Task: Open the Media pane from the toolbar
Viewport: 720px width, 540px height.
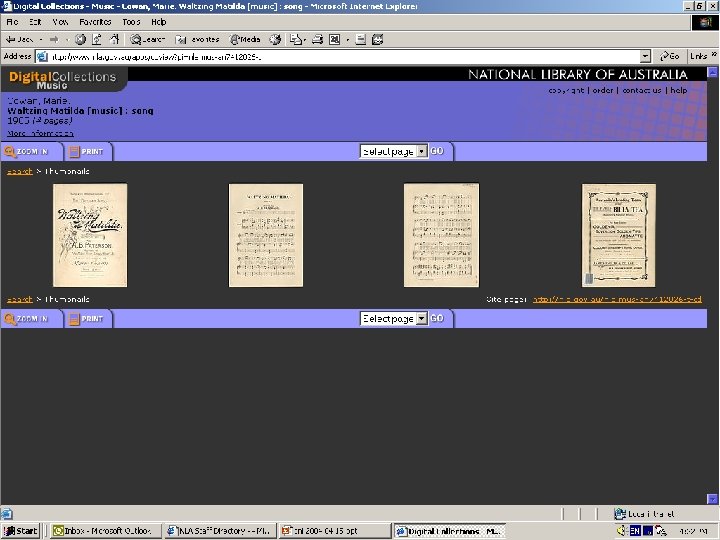Action: point(246,39)
